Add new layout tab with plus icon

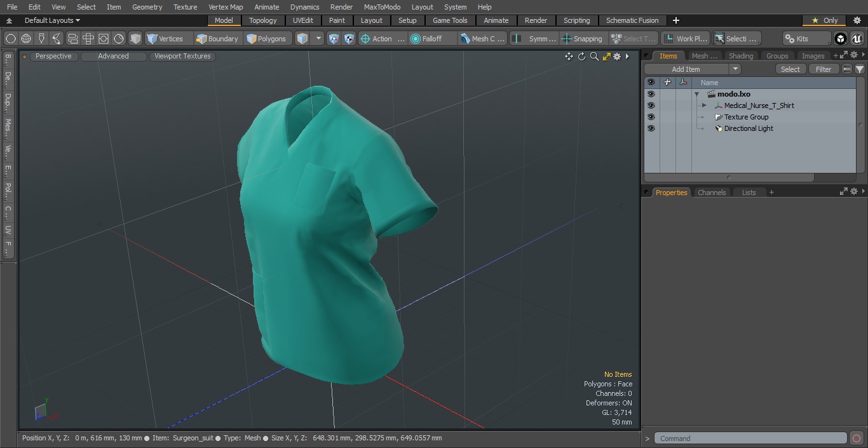(675, 20)
